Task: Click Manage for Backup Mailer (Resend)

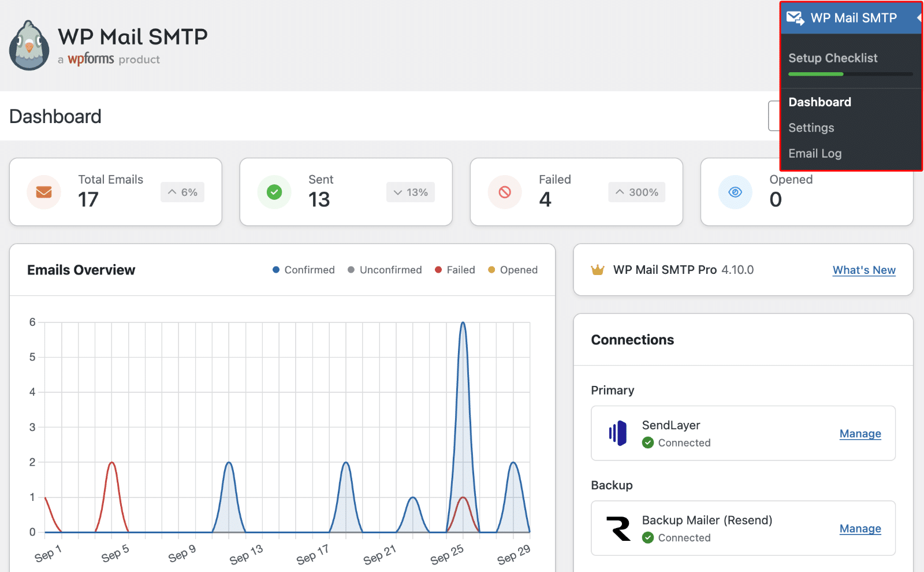Action: [860, 529]
